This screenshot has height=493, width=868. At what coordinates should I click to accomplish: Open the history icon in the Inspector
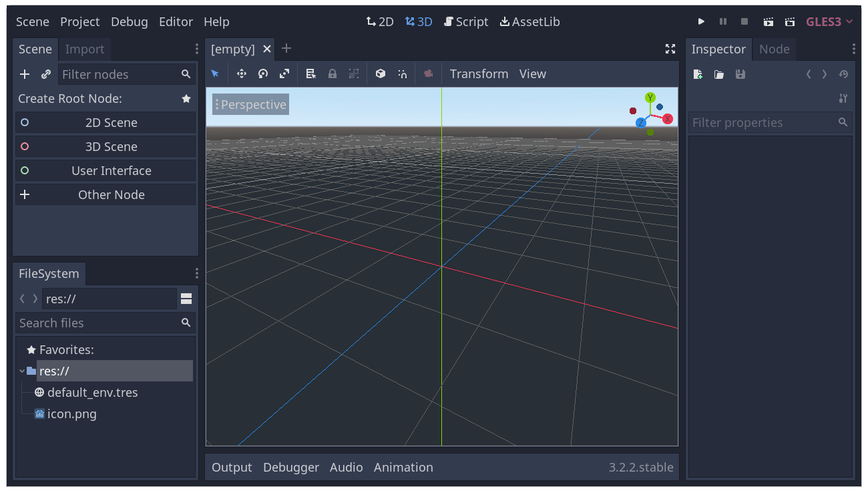pyautogui.click(x=843, y=75)
